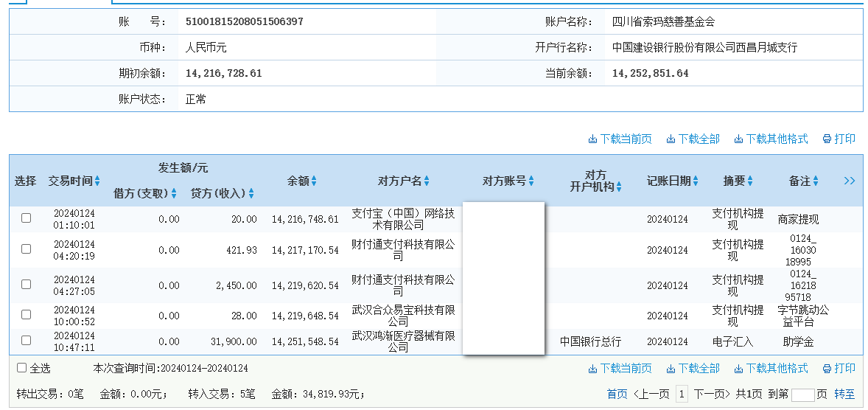The height and width of the screenshot is (410, 868).
Task: Click 转至 to jump to page
Action: (x=844, y=394)
